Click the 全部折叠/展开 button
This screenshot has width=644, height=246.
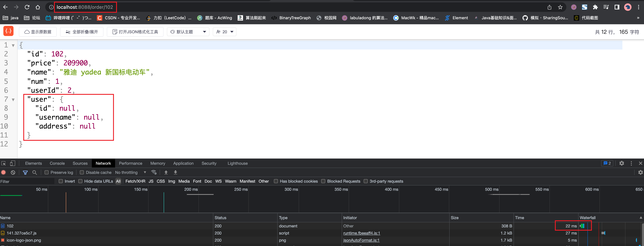[x=82, y=32]
